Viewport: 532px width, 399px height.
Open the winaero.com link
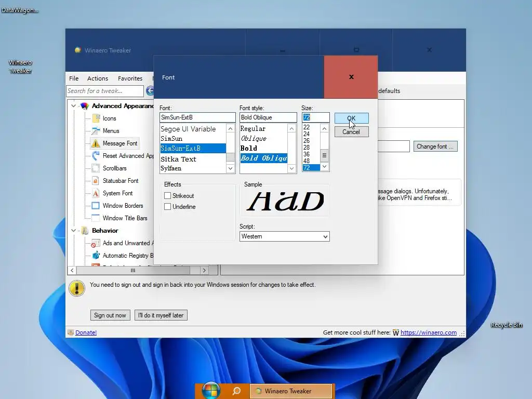pyautogui.click(x=429, y=332)
